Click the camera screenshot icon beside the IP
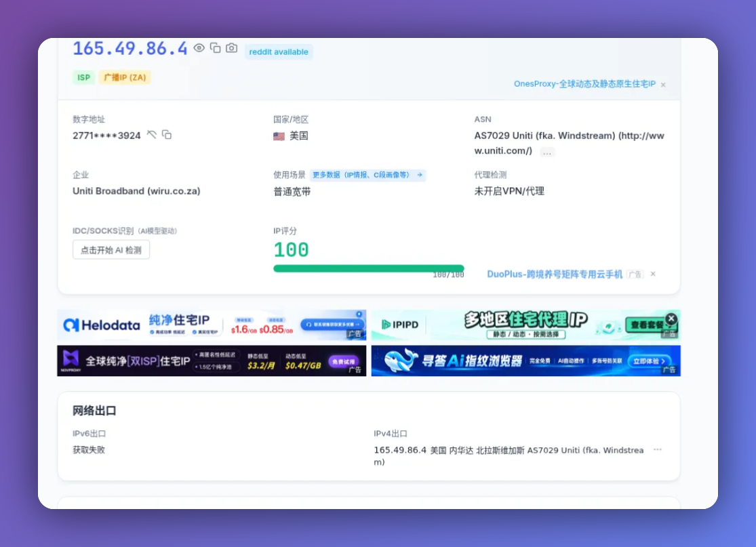The width and height of the screenshot is (756, 547). [x=231, y=47]
